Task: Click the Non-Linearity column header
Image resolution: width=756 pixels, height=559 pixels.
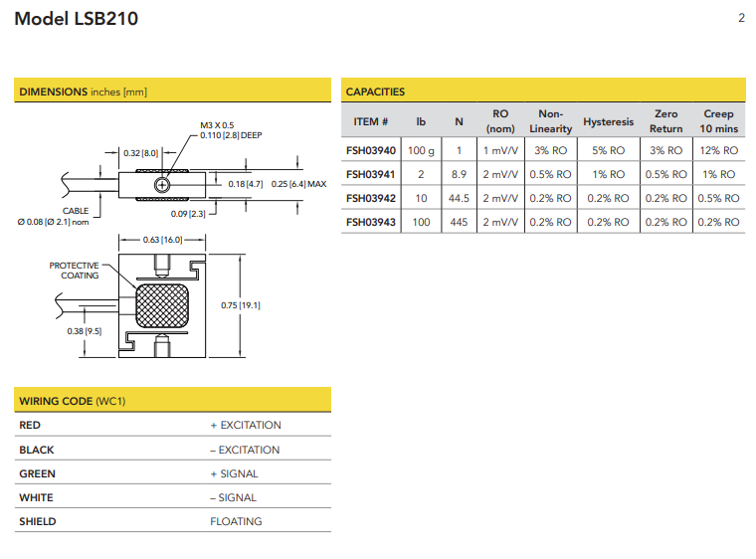Action: 550,121
